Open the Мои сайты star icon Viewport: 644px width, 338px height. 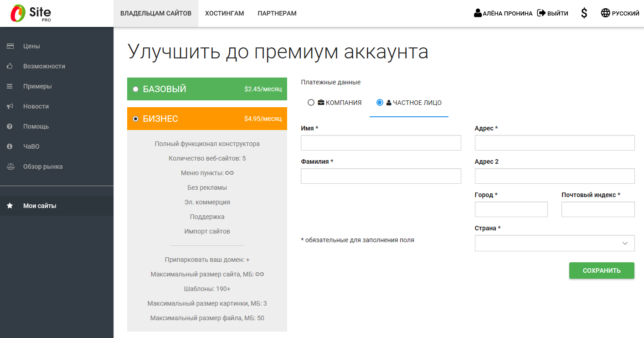[10, 205]
